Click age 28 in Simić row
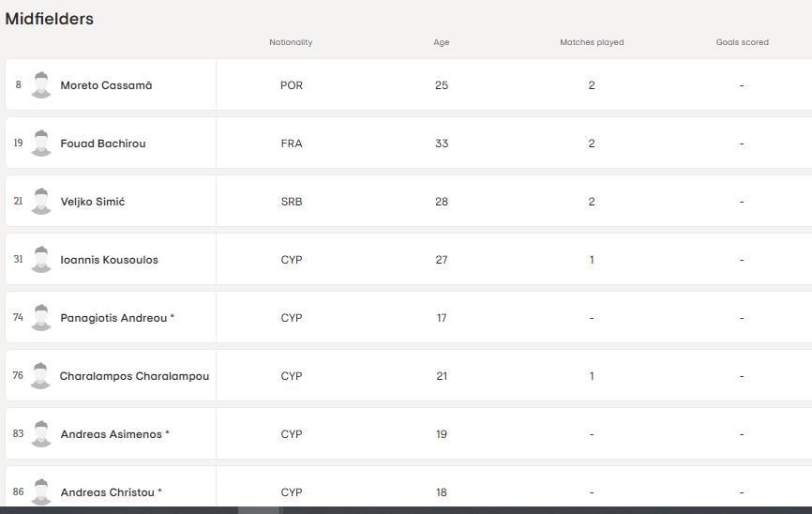The image size is (812, 514). [x=442, y=202]
